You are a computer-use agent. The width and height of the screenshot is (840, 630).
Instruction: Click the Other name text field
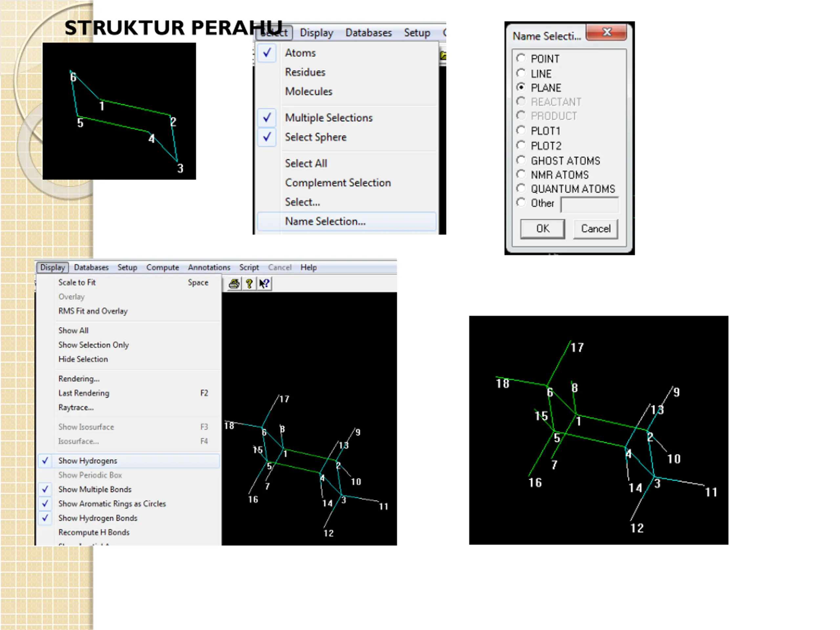[589, 205]
